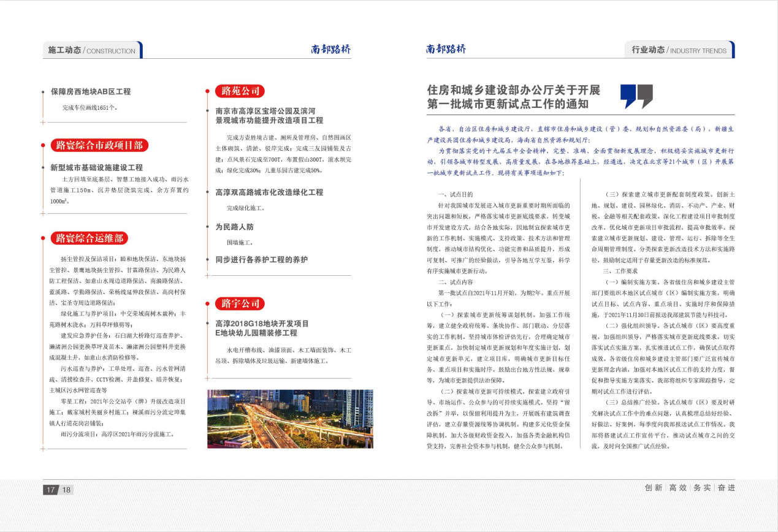Click the footer slogan word 奋进
778x532 pixels.
point(726,488)
